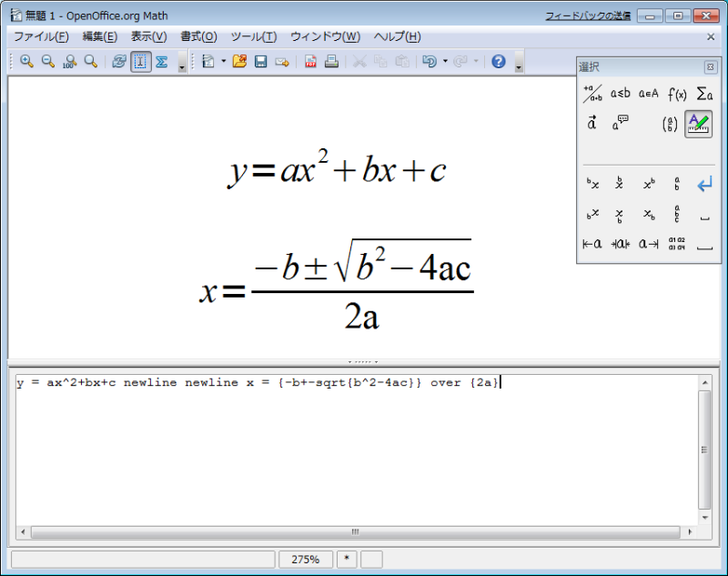Insert vertical stack two elements template
This screenshot has height=576, width=728.
pos(677,183)
